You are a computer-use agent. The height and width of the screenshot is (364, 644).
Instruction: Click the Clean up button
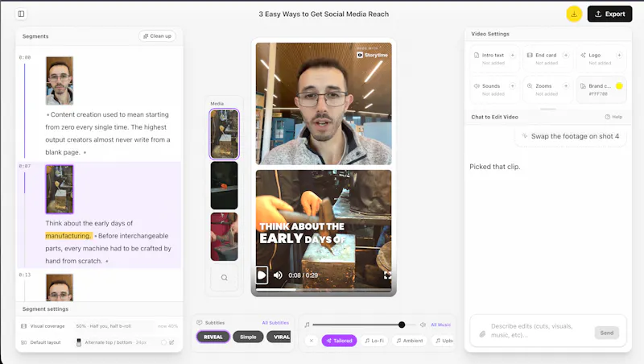point(157,36)
